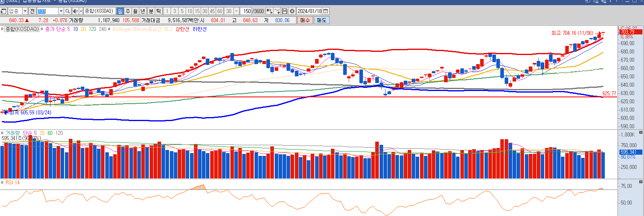Click the RSI panel corner box icon
644x216 pixels.
[x=641, y=182]
